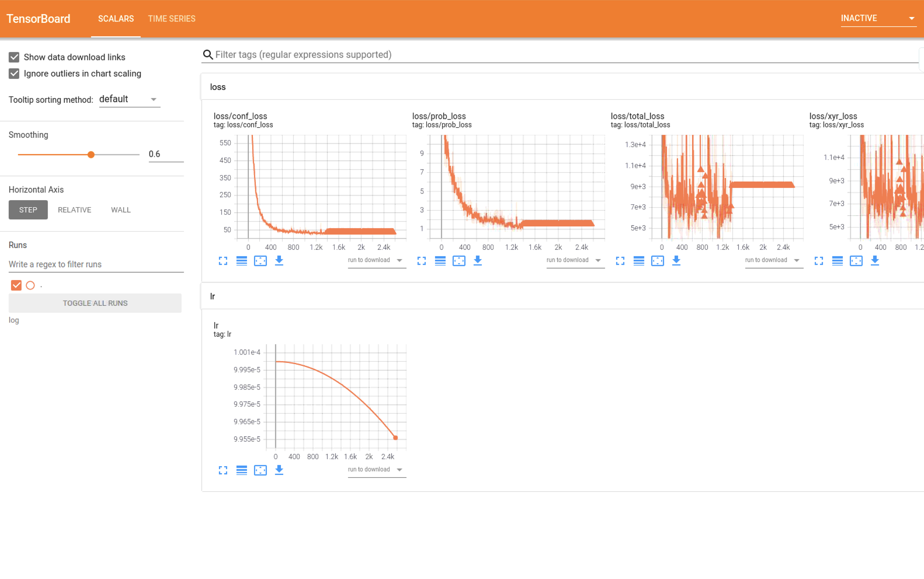
Task: Uncheck Show data download links
Action: (14, 57)
